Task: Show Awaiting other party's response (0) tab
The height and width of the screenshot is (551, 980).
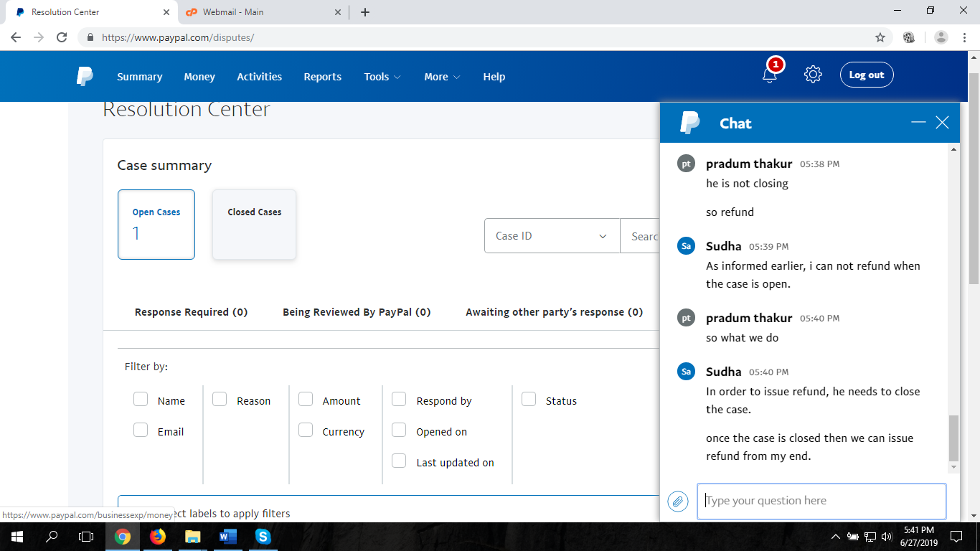Action: tap(554, 312)
